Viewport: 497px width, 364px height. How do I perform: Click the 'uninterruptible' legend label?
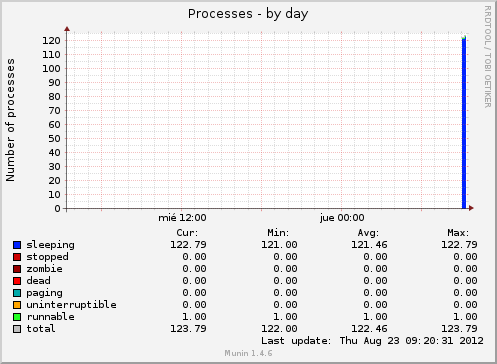71,305
